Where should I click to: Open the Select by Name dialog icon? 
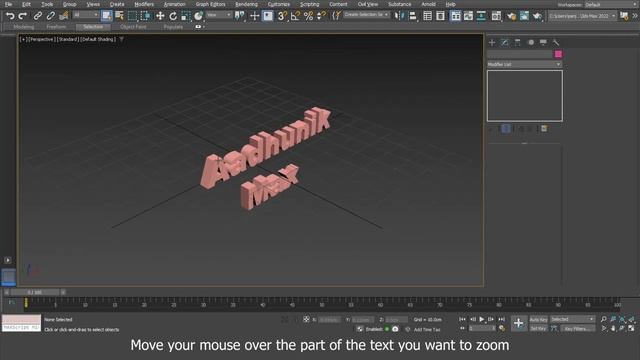click(119, 16)
